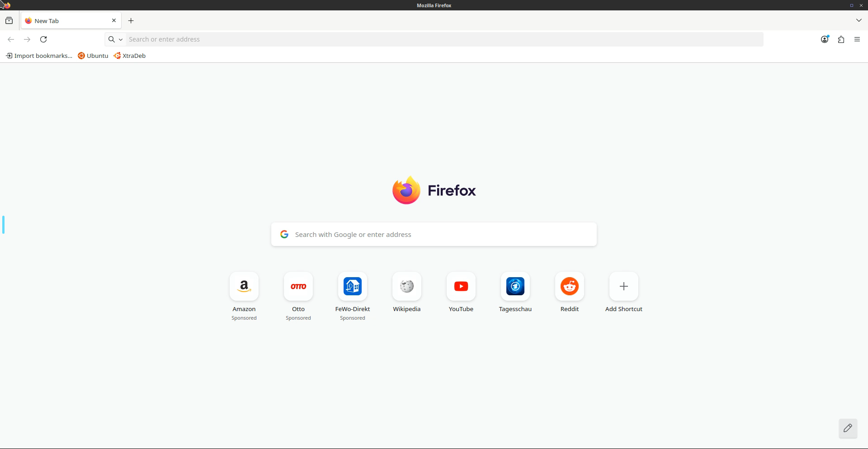Click the pencil customize new tab icon
This screenshot has height=449, width=868.
pos(848,428)
